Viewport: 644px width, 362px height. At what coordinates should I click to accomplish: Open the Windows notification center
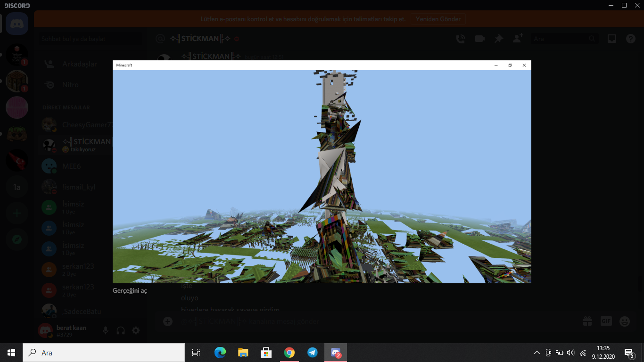click(x=629, y=353)
